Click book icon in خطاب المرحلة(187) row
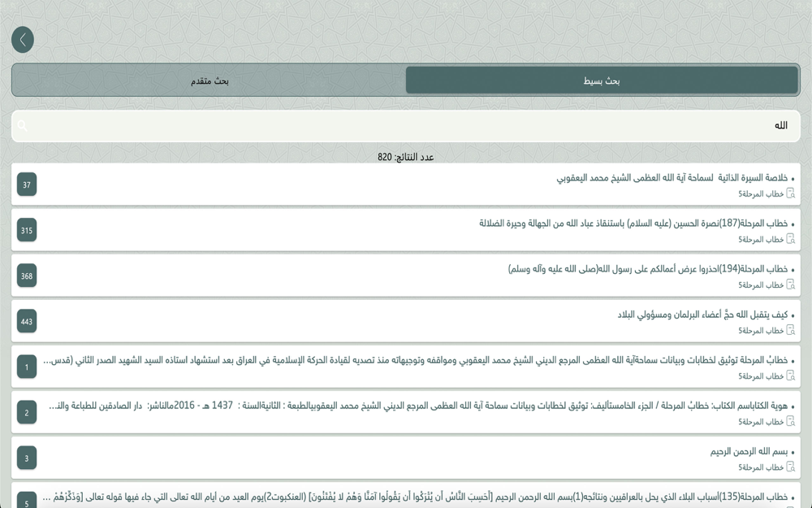The image size is (812, 508). click(x=791, y=239)
